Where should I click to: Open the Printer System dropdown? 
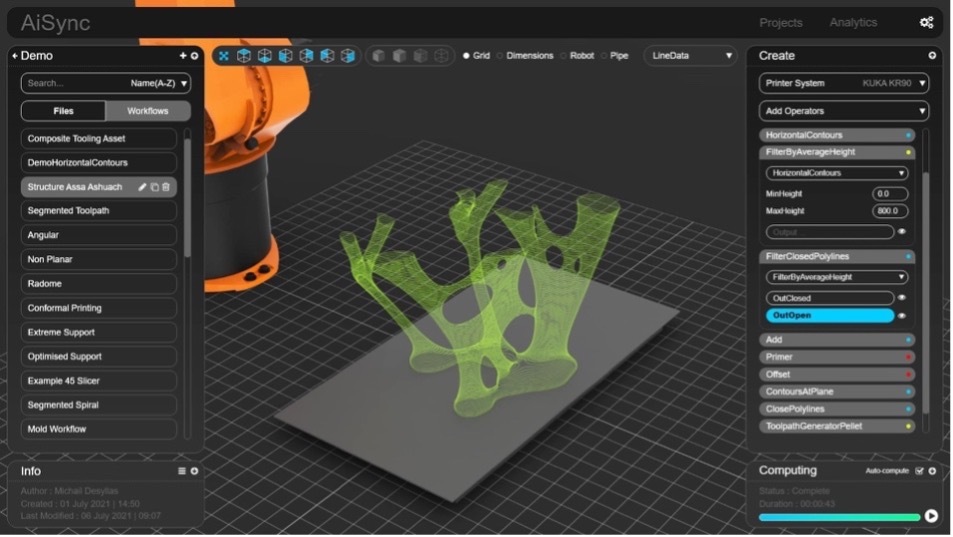click(844, 83)
